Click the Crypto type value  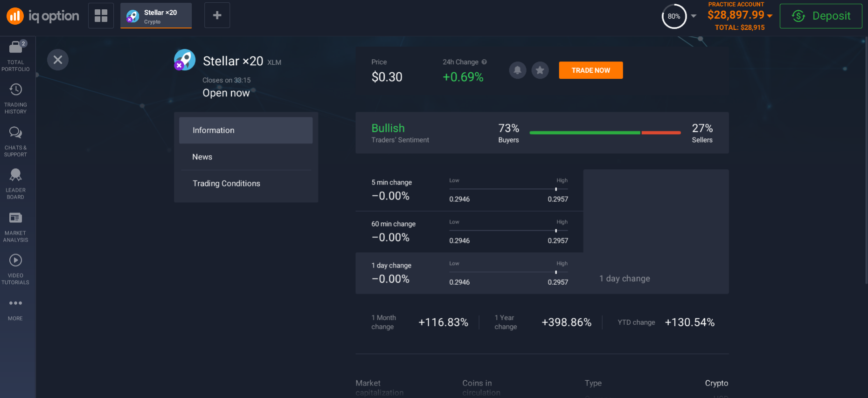pyautogui.click(x=716, y=383)
